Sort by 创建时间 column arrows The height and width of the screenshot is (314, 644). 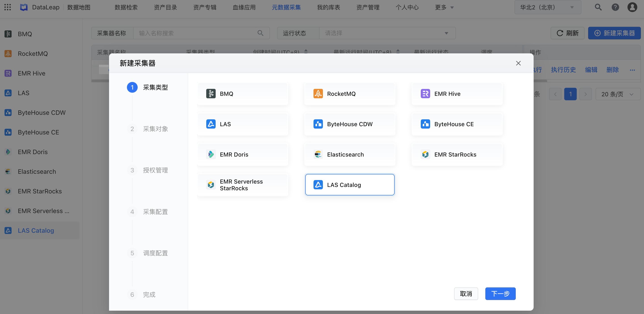[x=306, y=51]
